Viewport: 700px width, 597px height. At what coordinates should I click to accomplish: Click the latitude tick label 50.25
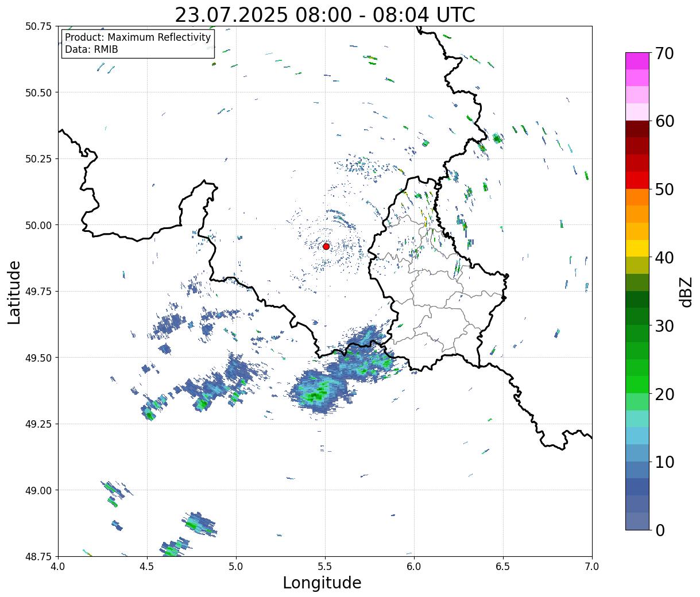pyautogui.click(x=38, y=159)
